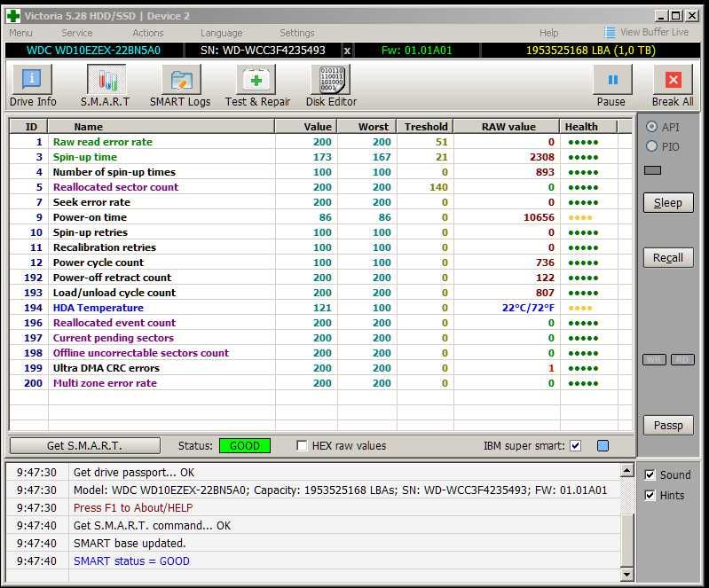Click log line SMART status = GOOD

coord(131,561)
